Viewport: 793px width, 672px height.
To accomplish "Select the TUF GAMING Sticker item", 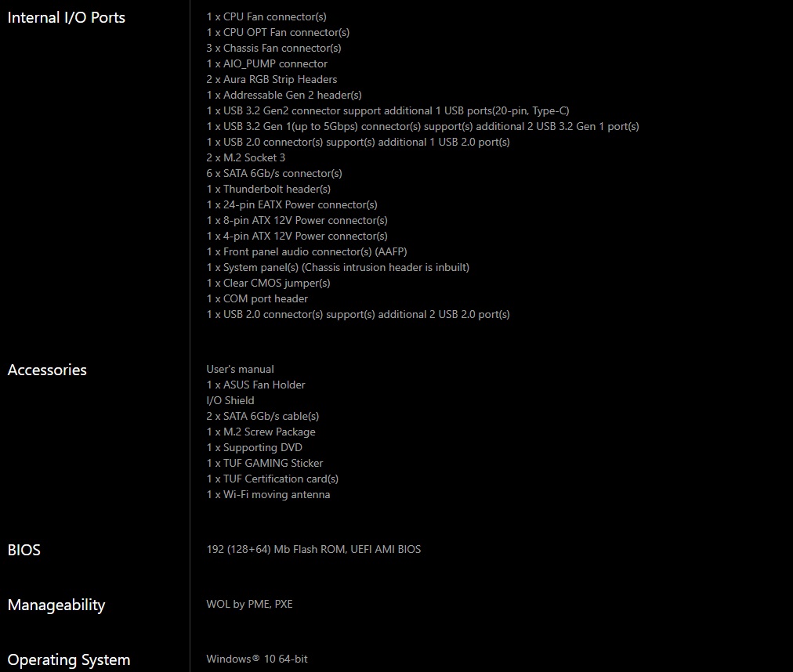I will tap(265, 463).
